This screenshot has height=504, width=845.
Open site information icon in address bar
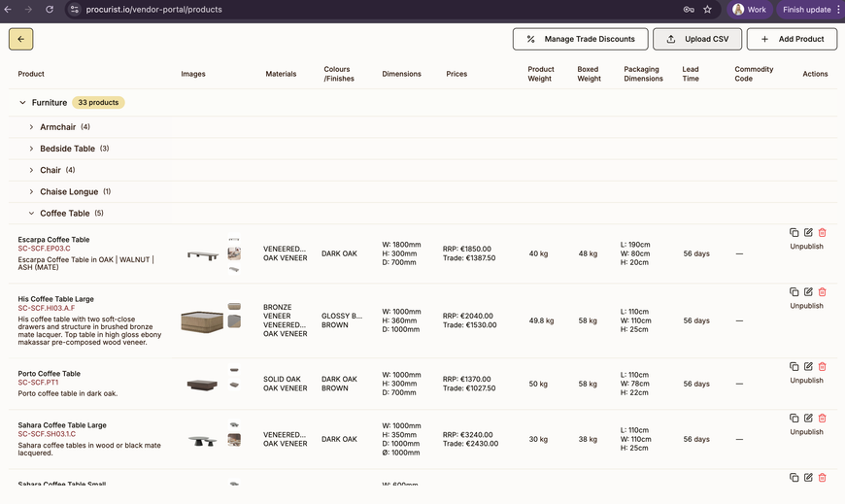[75, 9]
